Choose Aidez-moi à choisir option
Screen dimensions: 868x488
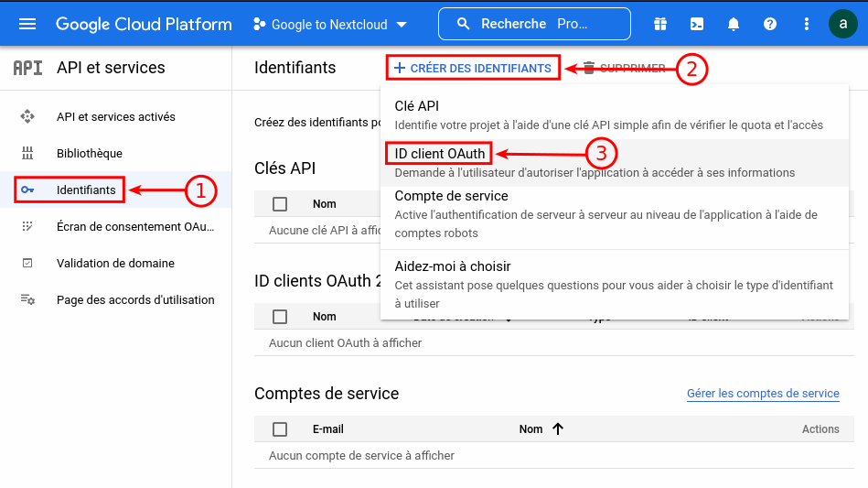coord(615,284)
